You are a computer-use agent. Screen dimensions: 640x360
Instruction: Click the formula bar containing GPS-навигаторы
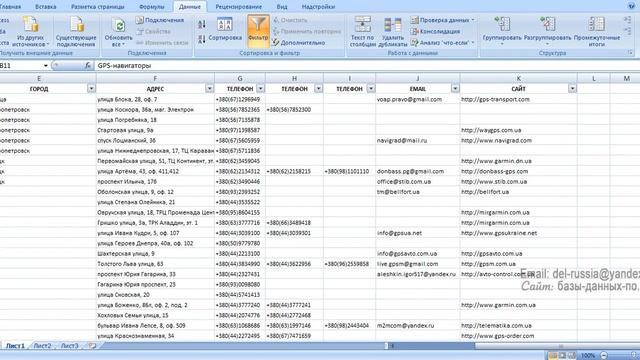coord(367,65)
